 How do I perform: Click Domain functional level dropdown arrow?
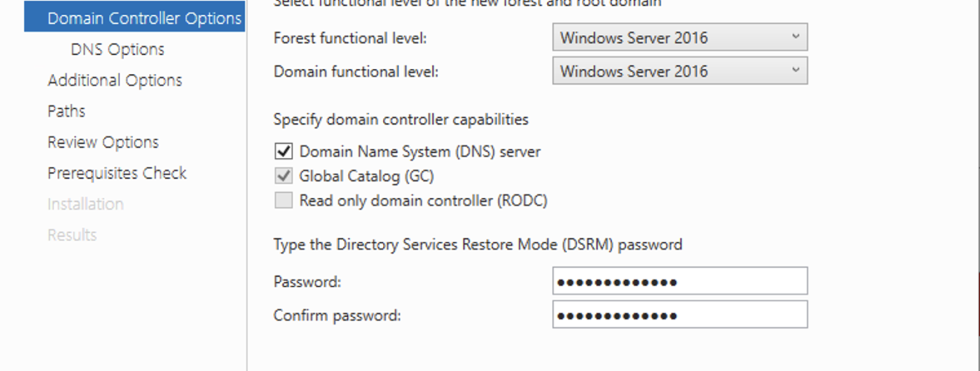[795, 71]
